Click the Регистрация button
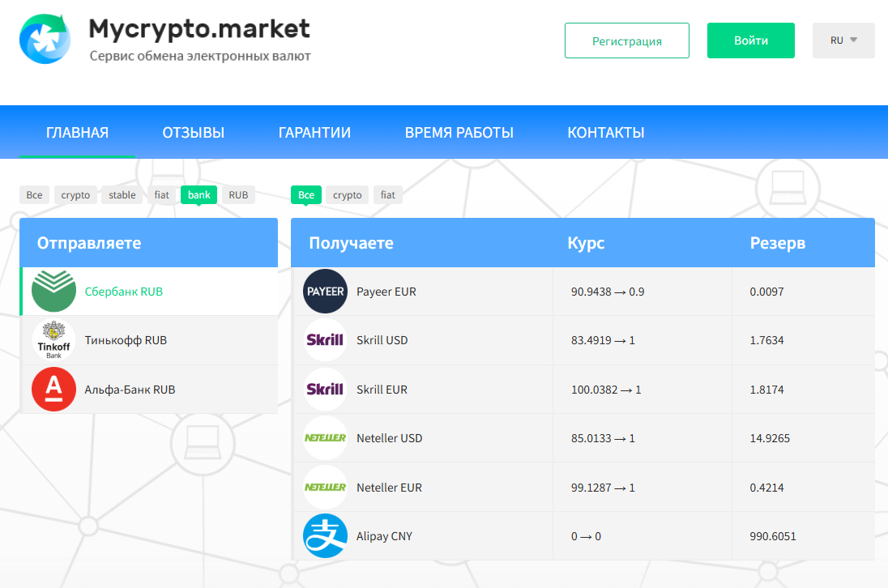 [627, 40]
